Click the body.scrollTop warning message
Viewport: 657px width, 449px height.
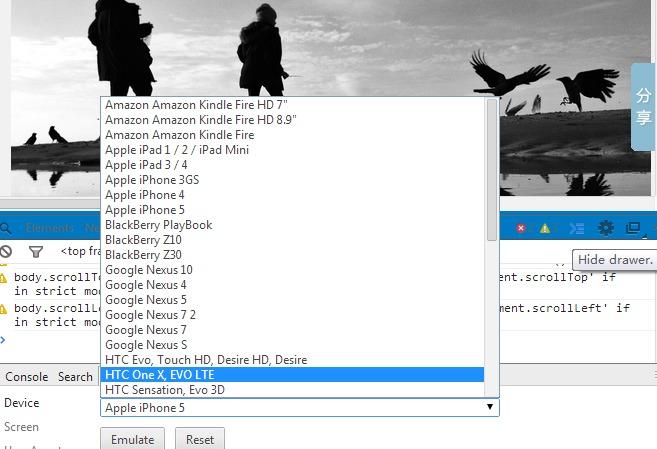click(57, 284)
